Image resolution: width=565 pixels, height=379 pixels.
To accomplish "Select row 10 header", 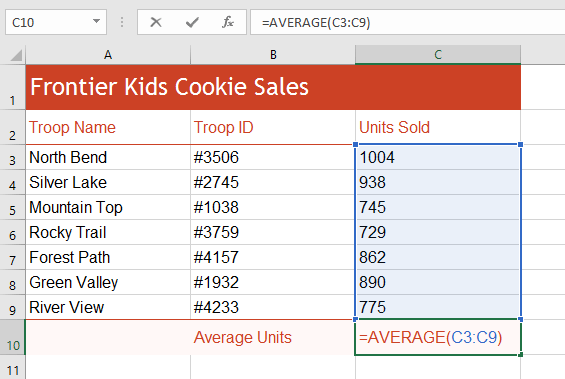I will pyautogui.click(x=13, y=337).
